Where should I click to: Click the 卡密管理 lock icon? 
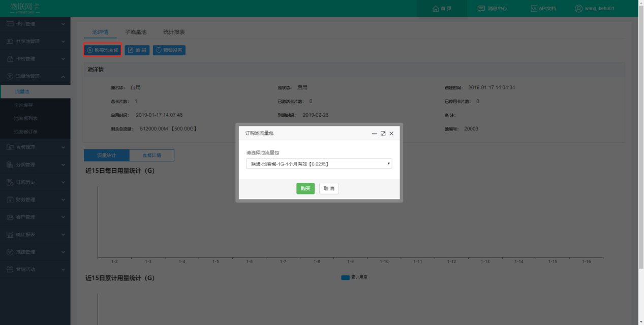click(x=10, y=59)
